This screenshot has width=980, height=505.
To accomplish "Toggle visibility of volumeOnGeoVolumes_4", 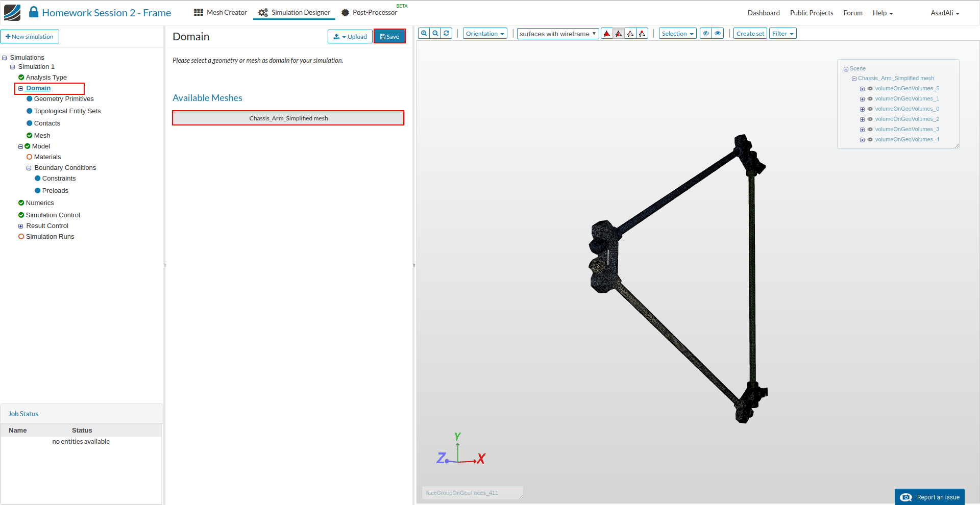I will pos(870,140).
